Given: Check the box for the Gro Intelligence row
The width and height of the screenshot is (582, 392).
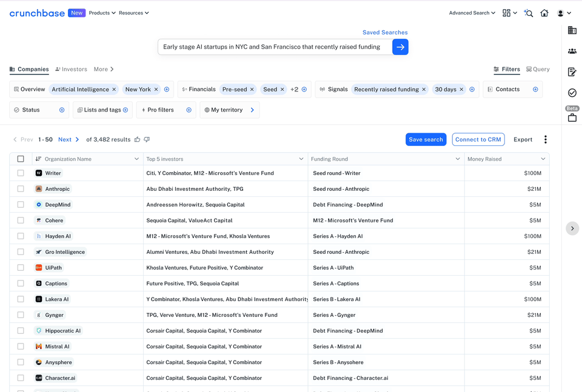Looking at the screenshot, I should coord(21,252).
